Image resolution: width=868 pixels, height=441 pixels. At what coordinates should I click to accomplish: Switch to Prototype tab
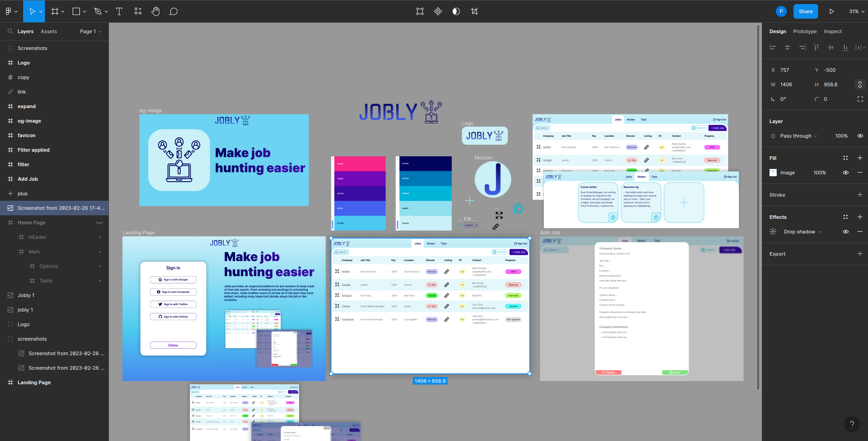(805, 31)
